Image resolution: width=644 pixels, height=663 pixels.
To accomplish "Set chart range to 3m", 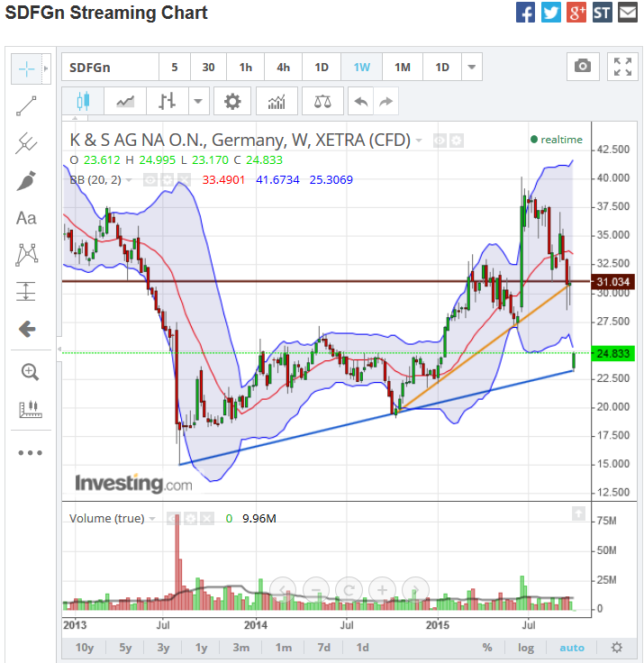I will (x=241, y=648).
